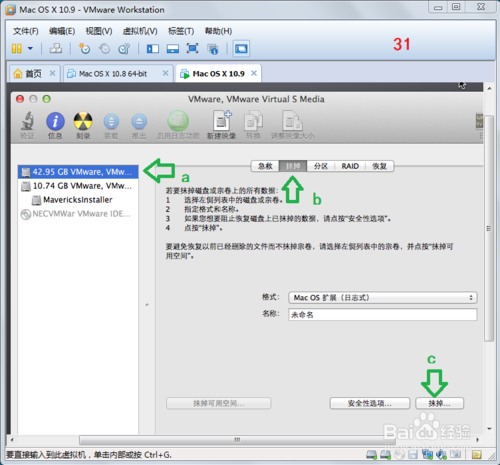Image resolution: width=500 pixels, height=465 pixels.
Task: Click the Disk Utility verify microscope icon
Action: (27, 125)
